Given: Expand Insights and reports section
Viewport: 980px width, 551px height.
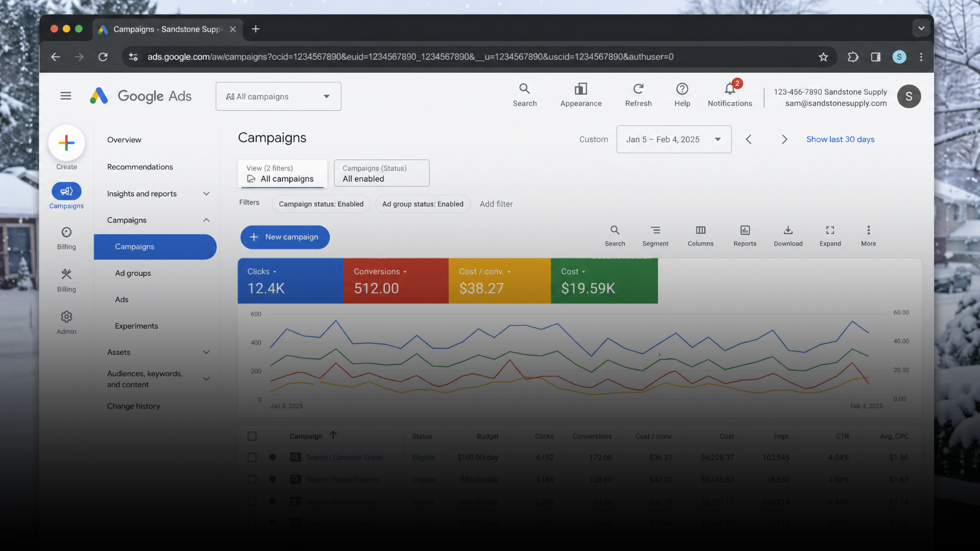Looking at the screenshot, I should (x=206, y=194).
